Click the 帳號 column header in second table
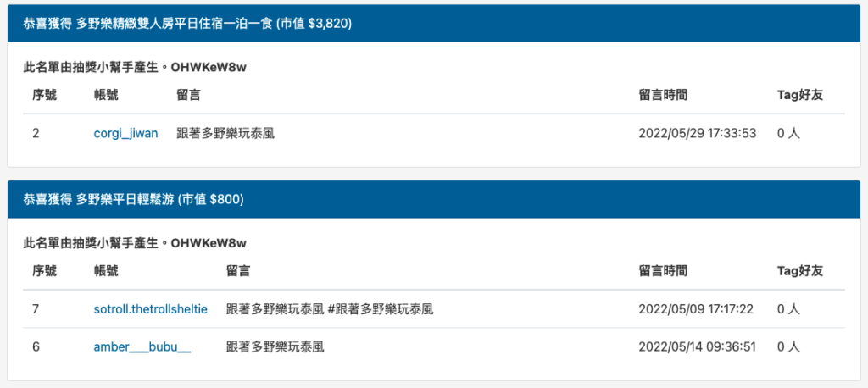The width and height of the screenshot is (868, 388). coord(106,270)
